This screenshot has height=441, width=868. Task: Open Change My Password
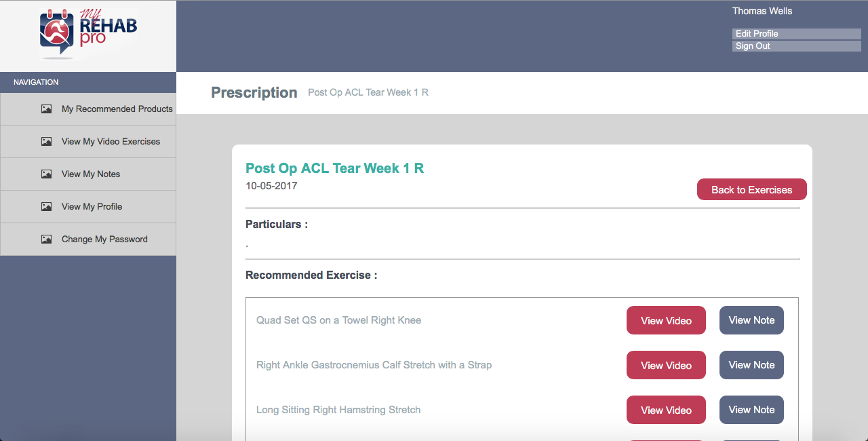pyautogui.click(x=104, y=239)
